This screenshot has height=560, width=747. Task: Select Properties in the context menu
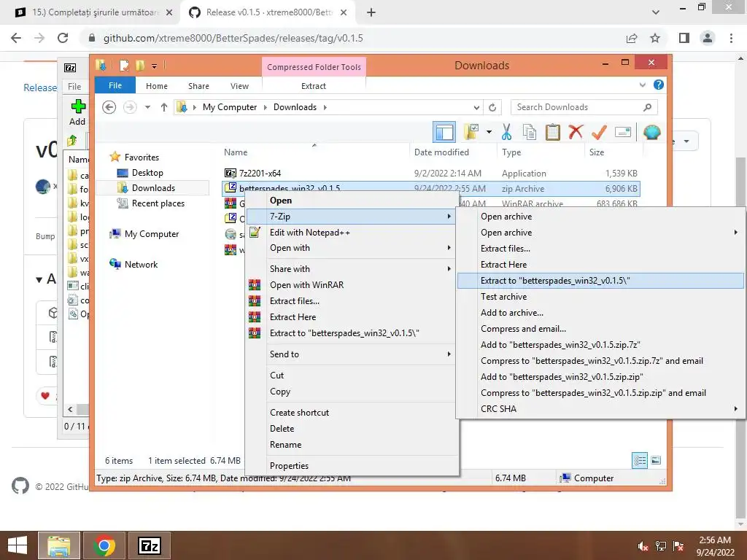click(x=352, y=466)
